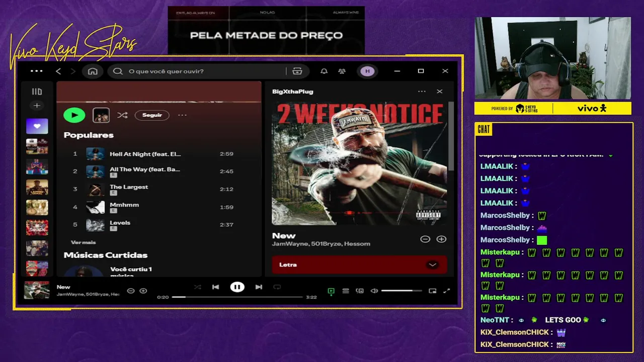Image resolution: width=644 pixels, height=362 pixels.
Task: Adjust the volume slider
Action: [401, 291]
